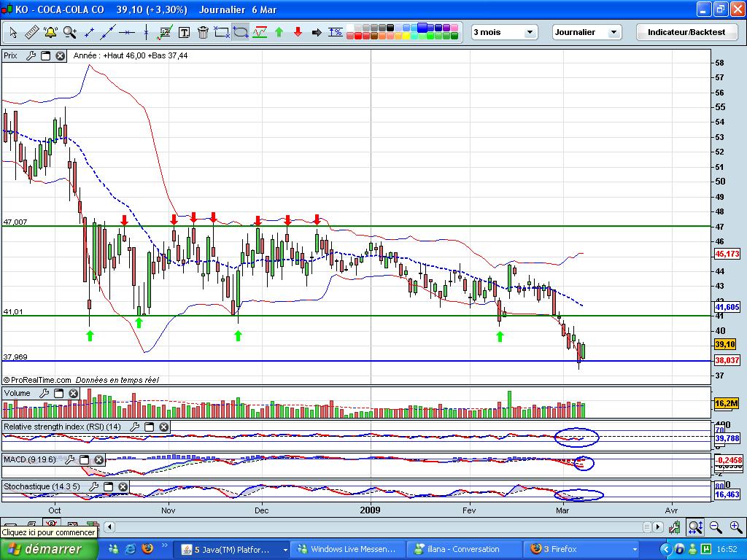Open the alert bell tool
The height and width of the screenshot is (560, 747).
coord(50,32)
